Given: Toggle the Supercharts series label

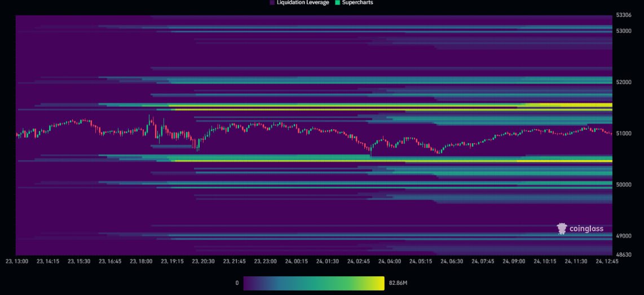Looking at the screenshot, I should [x=357, y=3].
